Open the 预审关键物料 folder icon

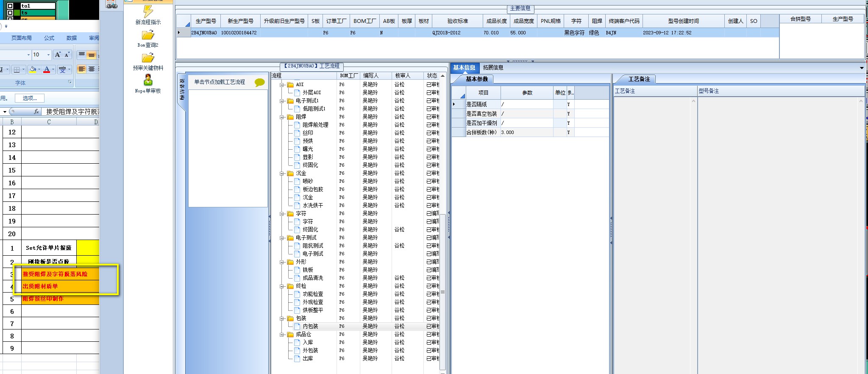pyautogui.click(x=148, y=58)
